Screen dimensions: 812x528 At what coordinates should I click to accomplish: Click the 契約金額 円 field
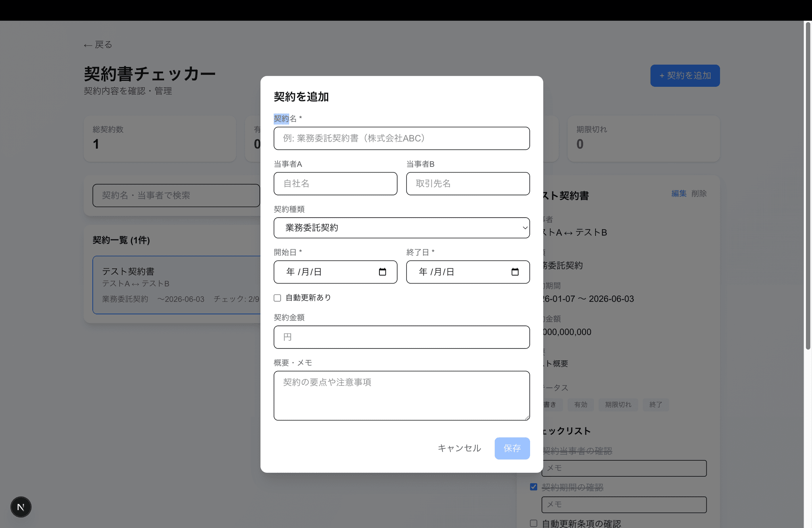click(x=401, y=337)
